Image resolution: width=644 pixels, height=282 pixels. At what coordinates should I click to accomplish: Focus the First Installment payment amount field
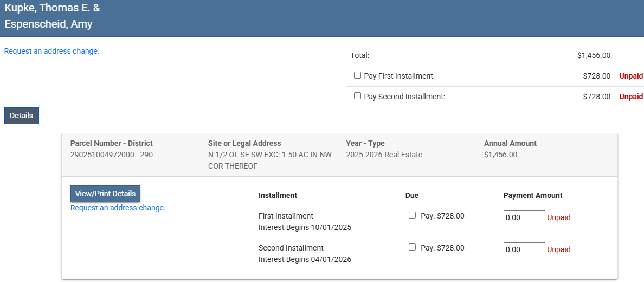point(524,217)
